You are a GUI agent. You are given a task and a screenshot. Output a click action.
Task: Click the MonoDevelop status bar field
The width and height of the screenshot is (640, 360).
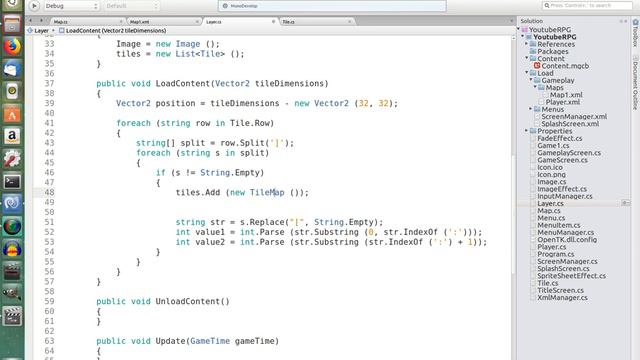tap(332, 6)
